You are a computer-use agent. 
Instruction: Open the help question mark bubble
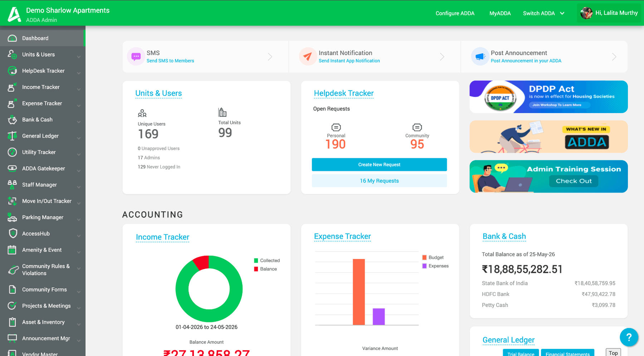629,337
